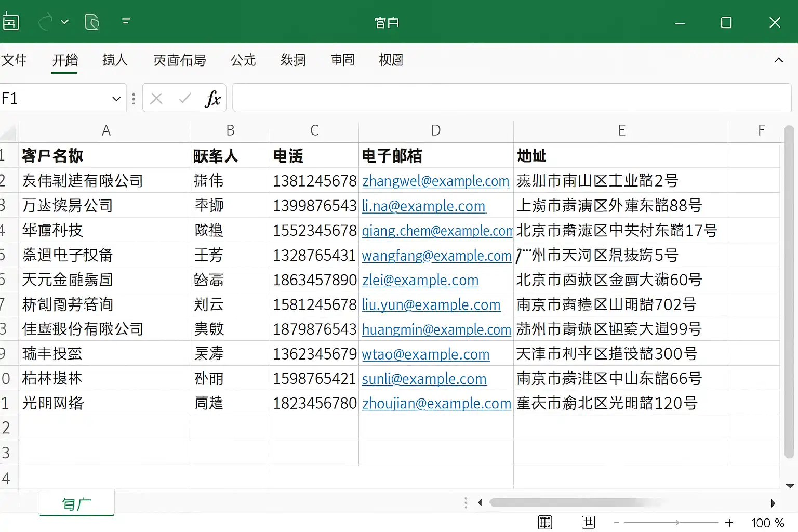Open the dropdown arrow beside the Redo icon
This screenshot has height=532, width=798.
(x=65, y=22)
